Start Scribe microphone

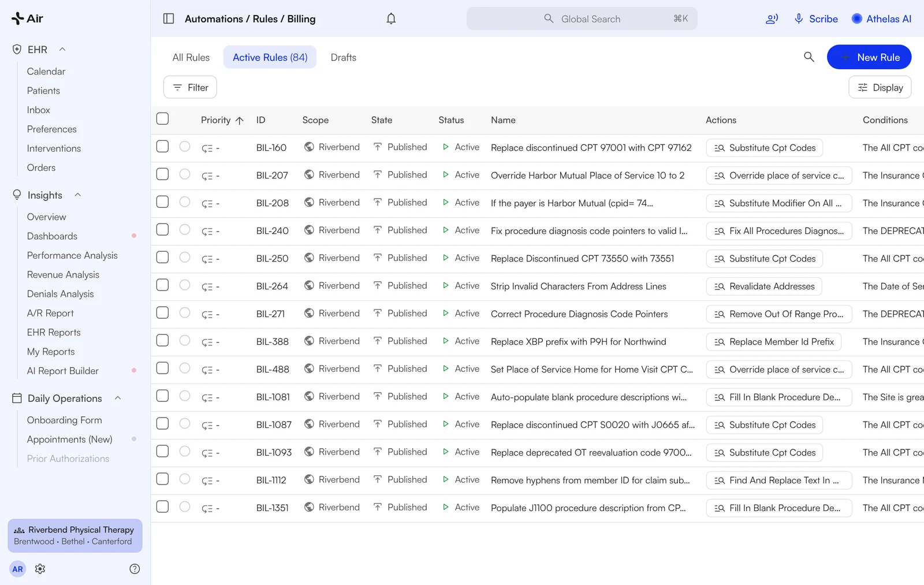[799, 18]
